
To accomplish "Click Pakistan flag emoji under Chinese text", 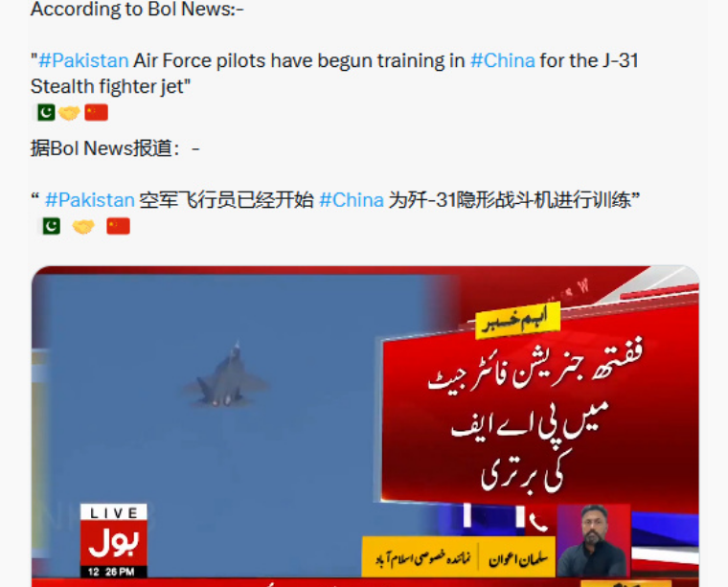I will click(x=52, y=226).
